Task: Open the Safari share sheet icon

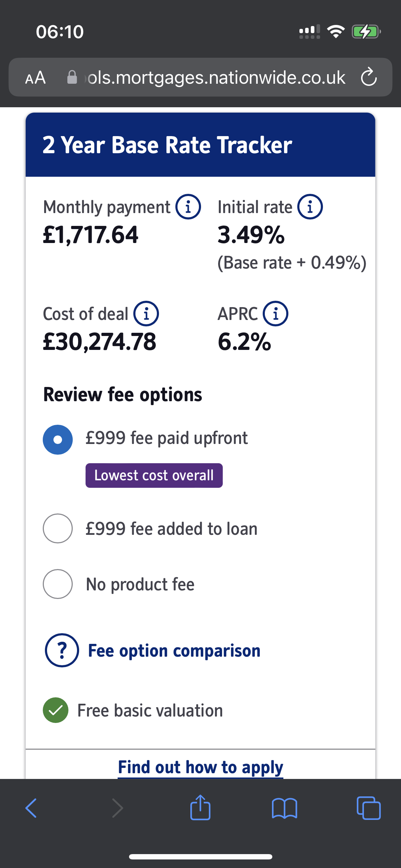Action: coord(200,808)
